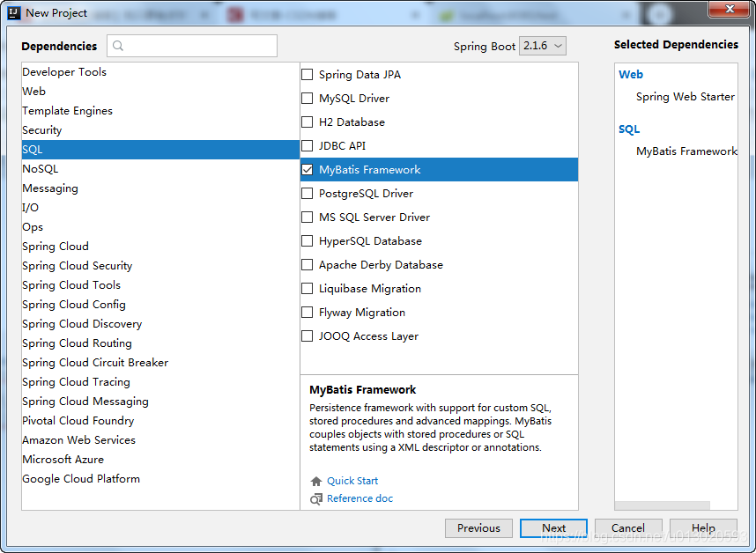This screenshot has width=756, height=553.
Task: Tick the MS SQL Server Driver checkbox
Action: click(308, 218)
